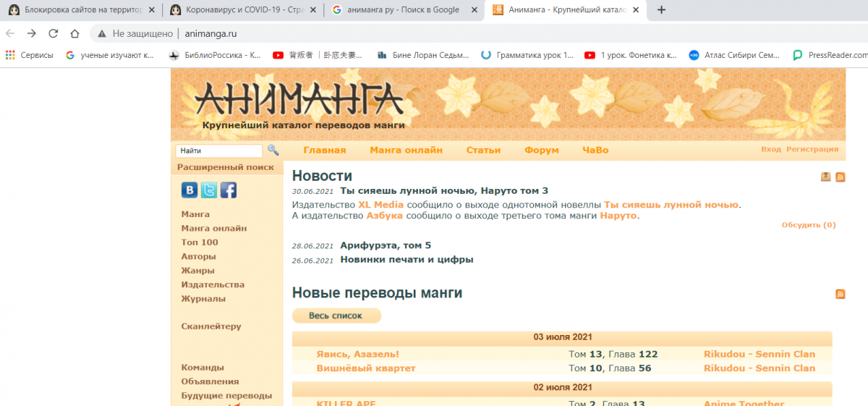Open the Twitter icon in sidebar

[x=209, y=190]
